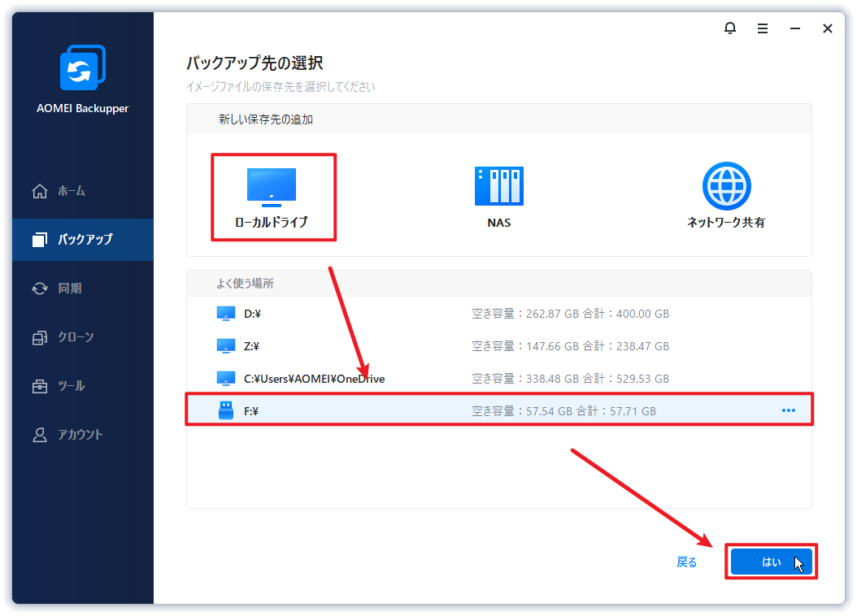Image resolution: width=857 pixels, height=616 pixels.
Task: Click the Z:¥ monitor drive icon
Action: pos(226,346)
